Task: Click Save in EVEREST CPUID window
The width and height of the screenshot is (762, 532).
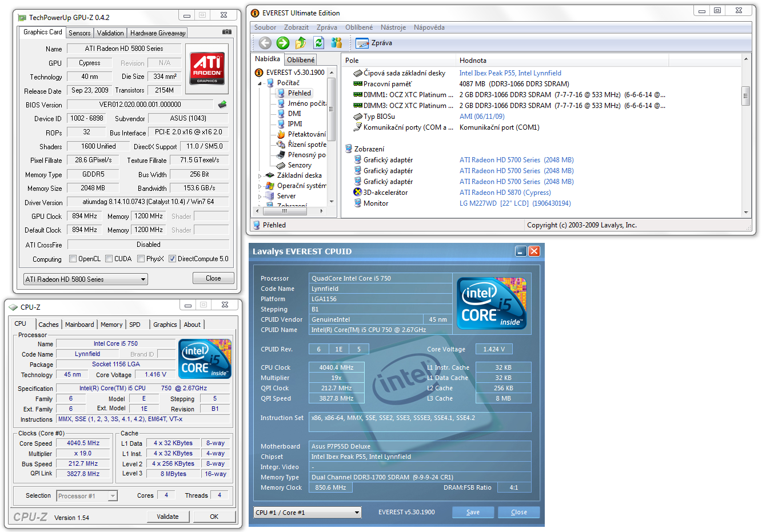Action: point(473,513)
